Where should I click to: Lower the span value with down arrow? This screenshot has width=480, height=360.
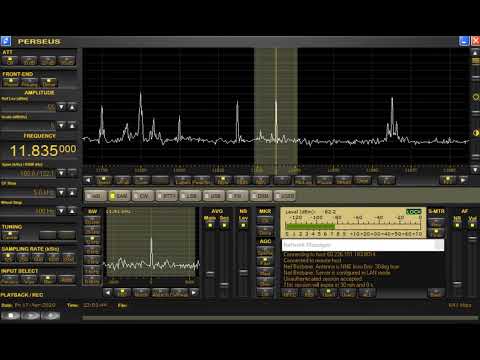(61, 173)
